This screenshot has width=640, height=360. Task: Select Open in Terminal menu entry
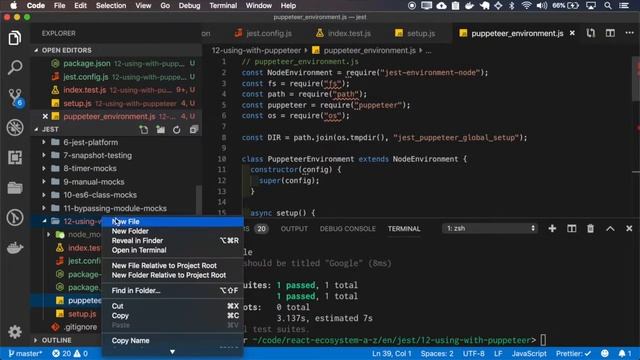[x=172, y=250]
